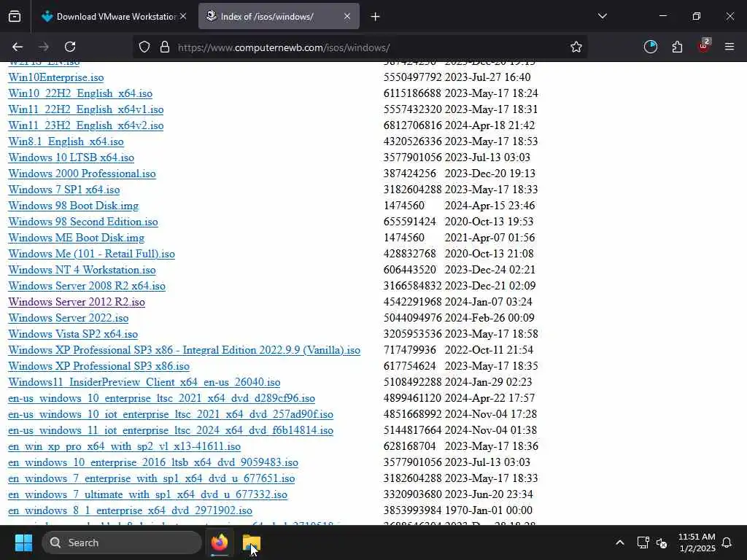Open visited Windows Server 2012 R2.iso link
Viewport: 747px width, 560px height.
(77, 302)
